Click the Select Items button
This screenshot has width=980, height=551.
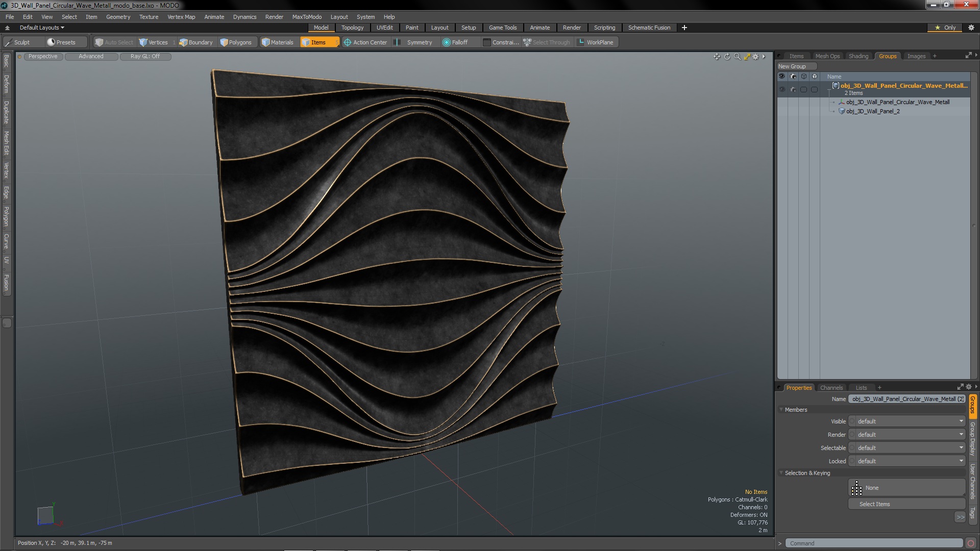coord(906,504)
